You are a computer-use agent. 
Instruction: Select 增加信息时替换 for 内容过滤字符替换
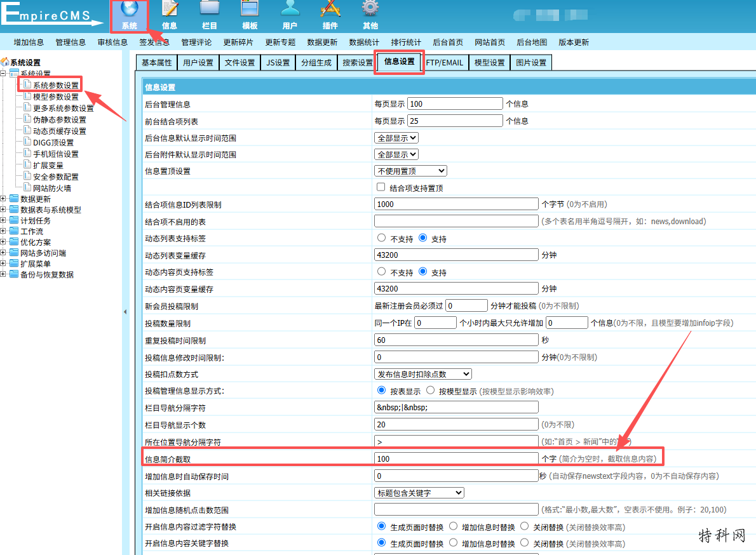pyautogui.click(x=453, y=526)
